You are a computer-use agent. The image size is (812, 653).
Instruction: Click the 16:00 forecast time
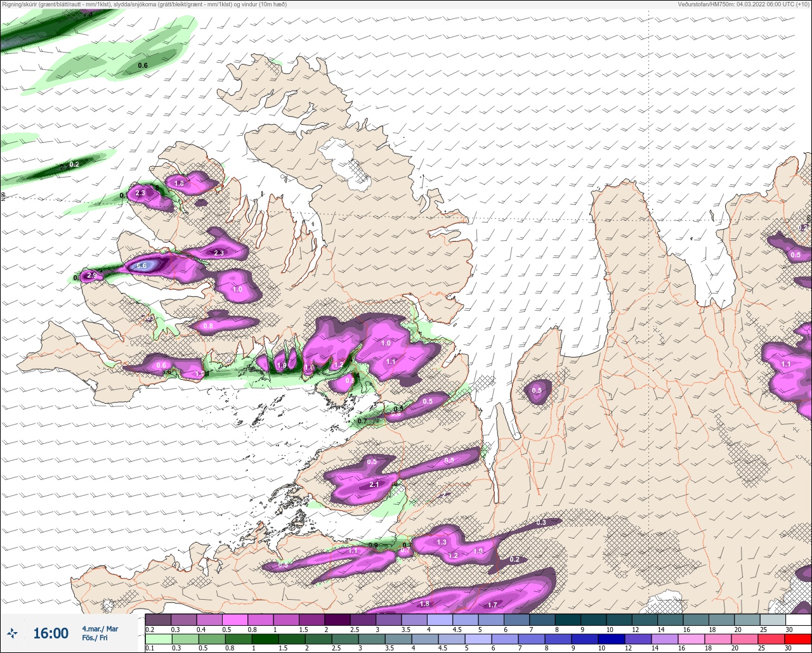tap(51, 633)
